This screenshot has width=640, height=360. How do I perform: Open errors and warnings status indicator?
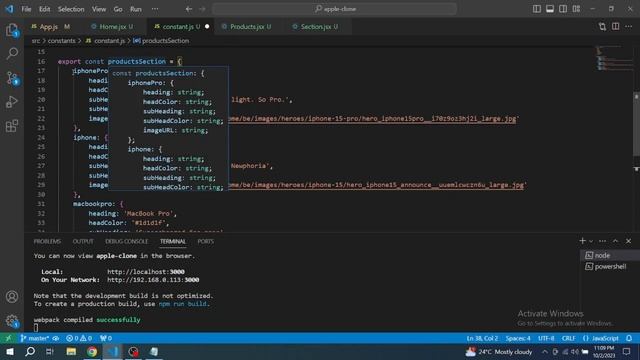click(79, 338)
